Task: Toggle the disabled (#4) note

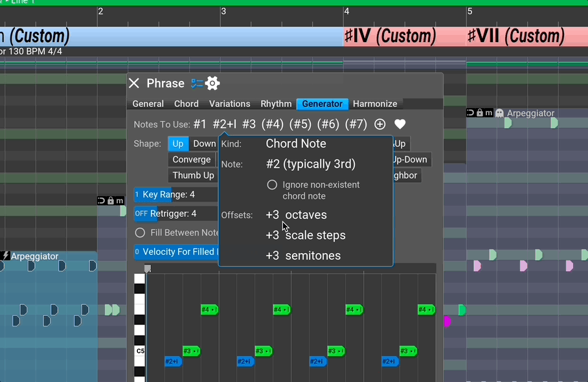Action: click(x=273, y=124)
